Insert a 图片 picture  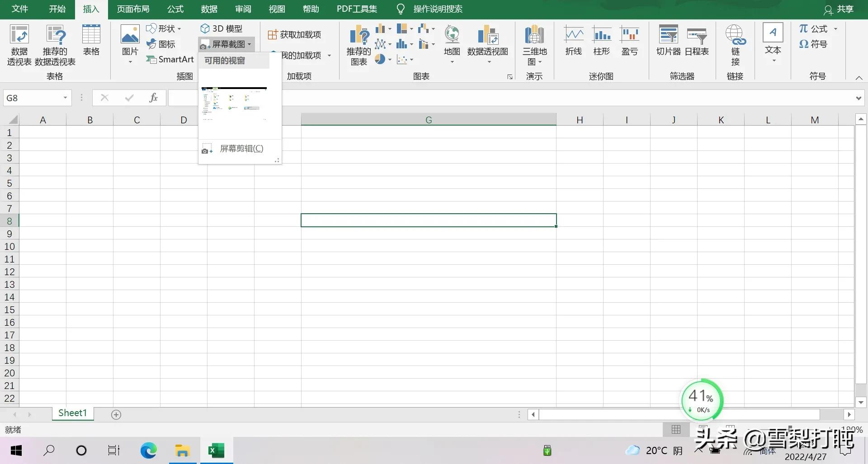coord(130,43)
